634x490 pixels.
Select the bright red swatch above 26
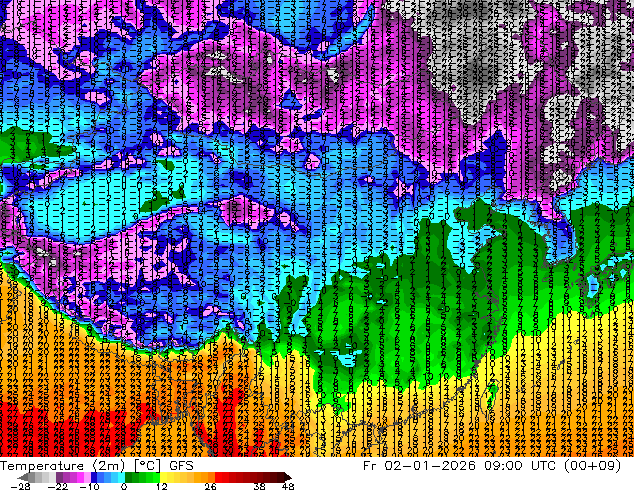(218, 477)
